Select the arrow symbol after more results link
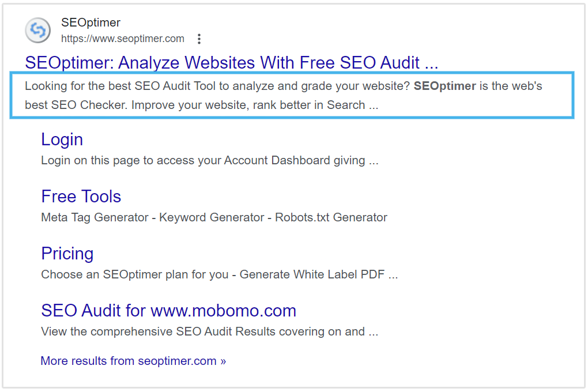Image resolution: width=588 pixels, height=392 pixels. pos(222,360)
